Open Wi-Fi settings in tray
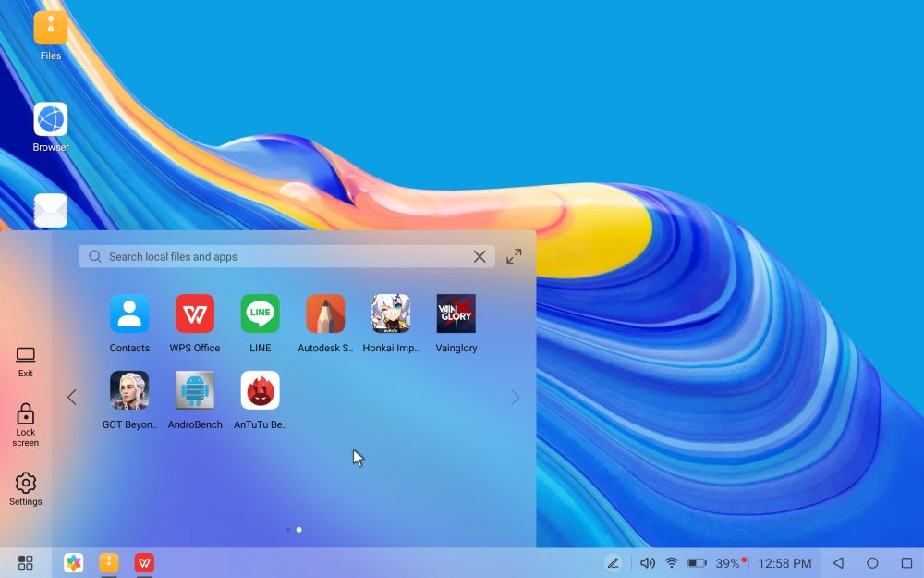 (x=671, y=563)
